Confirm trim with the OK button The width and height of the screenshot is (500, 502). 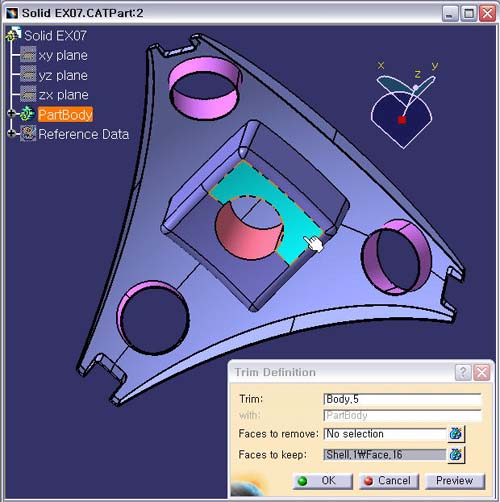pos(322,481)
